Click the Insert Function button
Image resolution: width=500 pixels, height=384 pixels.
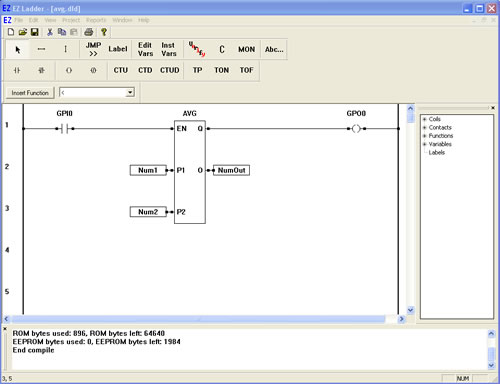pos(30,93)
